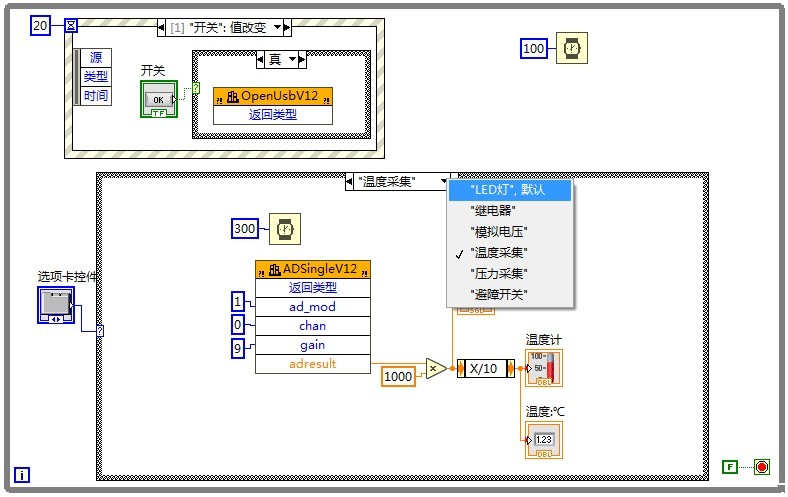This screenshot has width=788, height=497.
Task: Open the 温度采集 case selector dropdown arrow
Action: pyautogui.click(x=443, y=181)
